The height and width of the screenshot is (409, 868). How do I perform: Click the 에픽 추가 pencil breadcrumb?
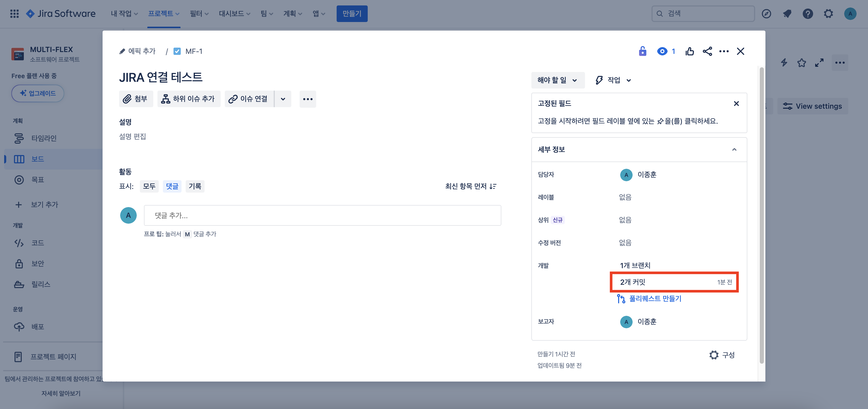click(137, 51)
